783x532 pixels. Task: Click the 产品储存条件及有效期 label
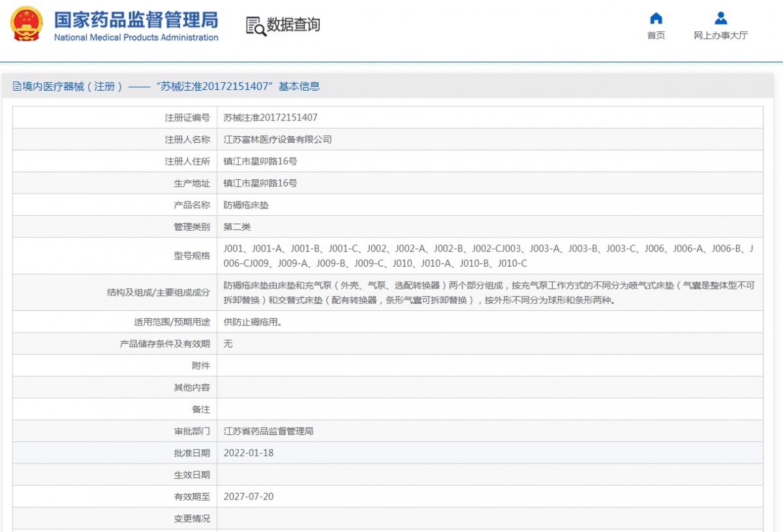click(x=165, y=344)
